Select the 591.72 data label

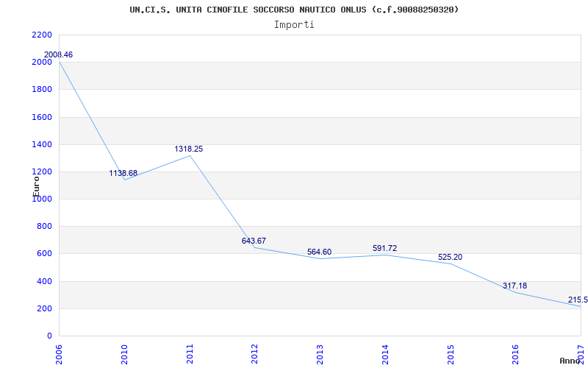[x=384, y=248]
